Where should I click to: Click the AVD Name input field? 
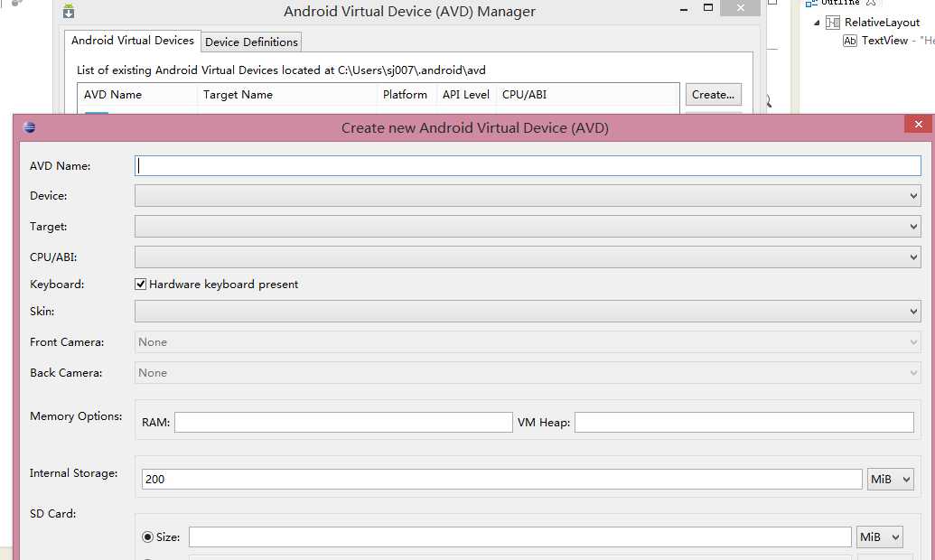(x=528, y=166)
